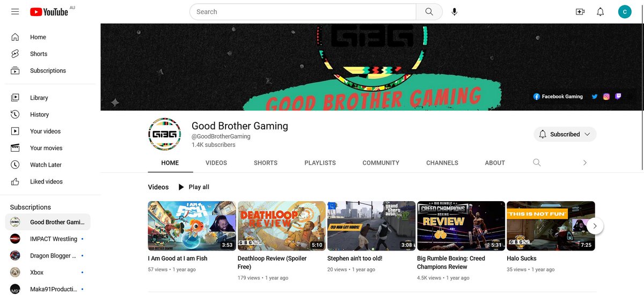Show more channel tabs with right chevron

(x=585, y=163)
